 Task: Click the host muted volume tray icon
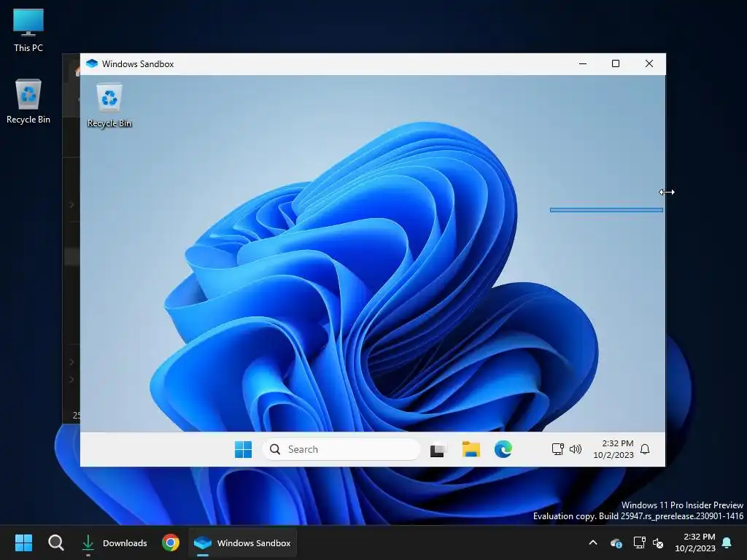pos(658,542)
